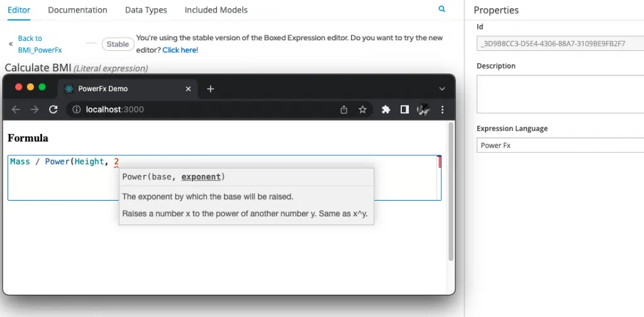Bookmark page with star icon
Image resolution: width=644 pixels, height=317 pixels.
pos(362,109)
